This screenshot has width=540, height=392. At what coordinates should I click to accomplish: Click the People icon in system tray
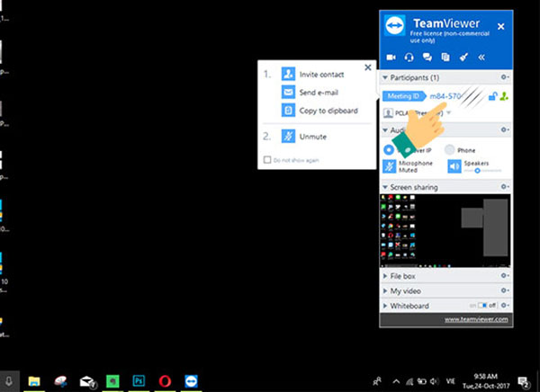377,381
